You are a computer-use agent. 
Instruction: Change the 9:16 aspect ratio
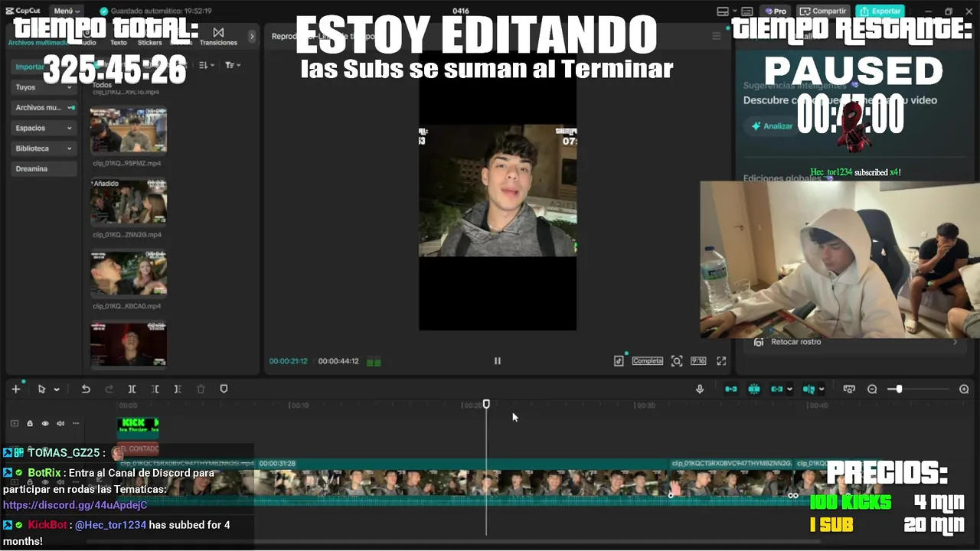pos(698,360)
